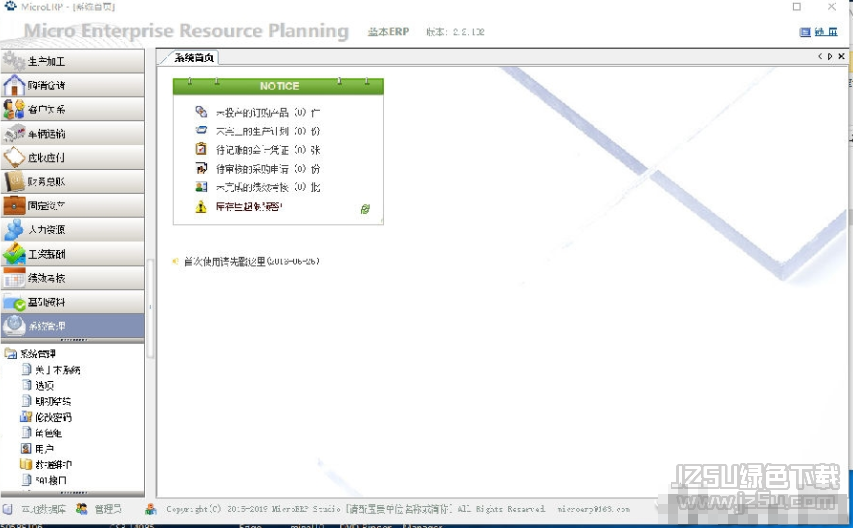Open the third tree item under 选项
The width and height of the screenshot is (853, 528).
[x=53, y=401]
